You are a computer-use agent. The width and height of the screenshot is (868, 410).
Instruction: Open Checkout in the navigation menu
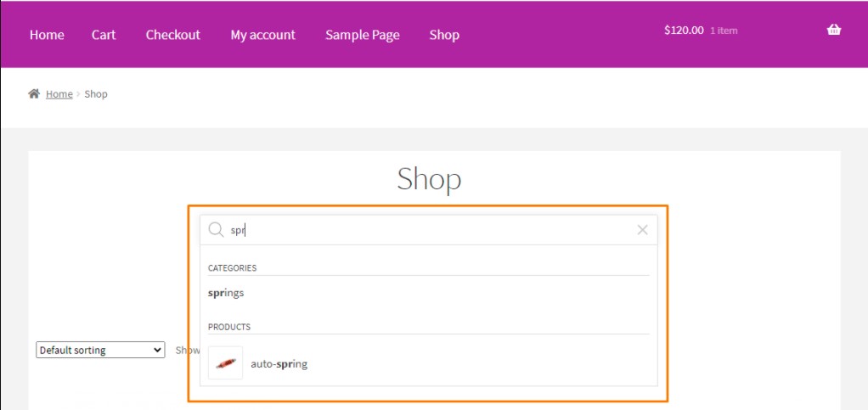(x=172, y=35)
